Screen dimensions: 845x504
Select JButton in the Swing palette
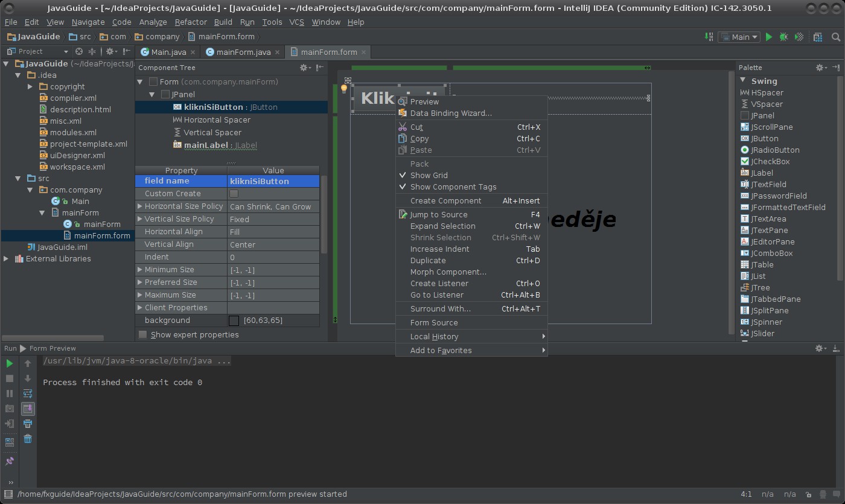click(764, 138)
